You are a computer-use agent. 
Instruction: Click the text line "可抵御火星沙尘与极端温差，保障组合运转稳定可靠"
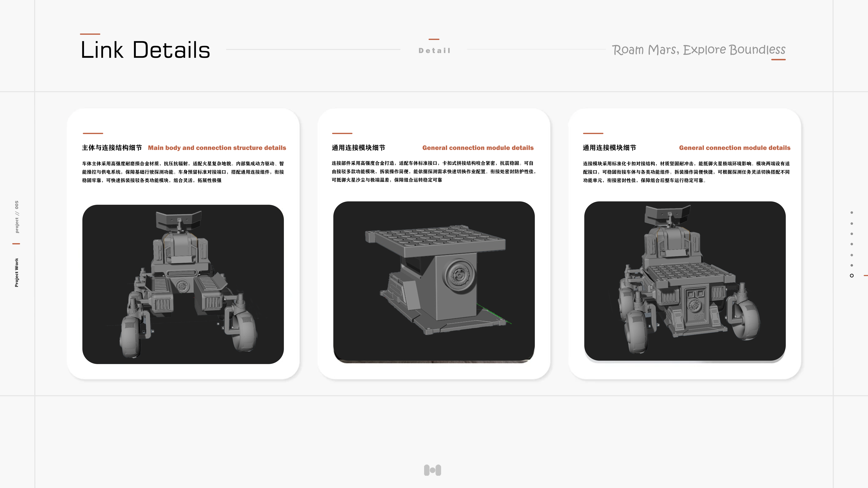click(x=387, y=180)
